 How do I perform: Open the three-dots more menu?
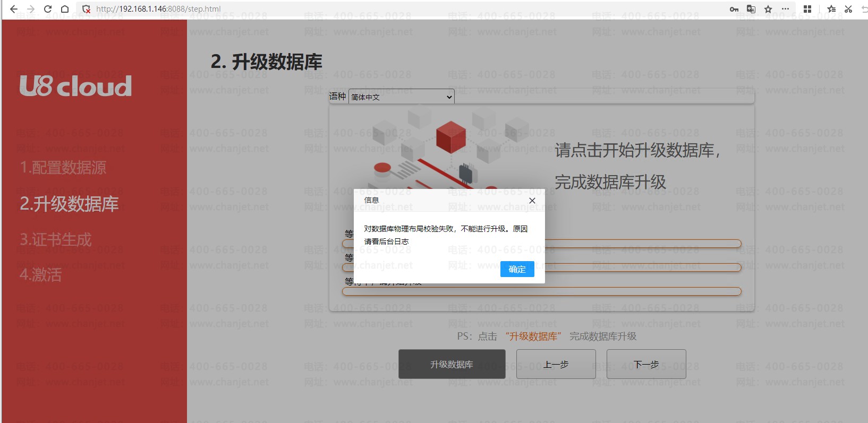pyautogui.click(x=785, y=9)
